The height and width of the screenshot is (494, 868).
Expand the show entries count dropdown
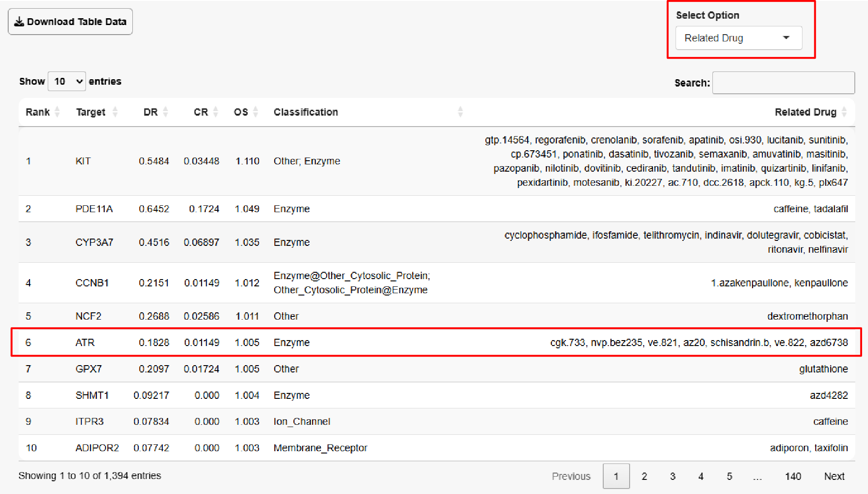click(67, 81)
